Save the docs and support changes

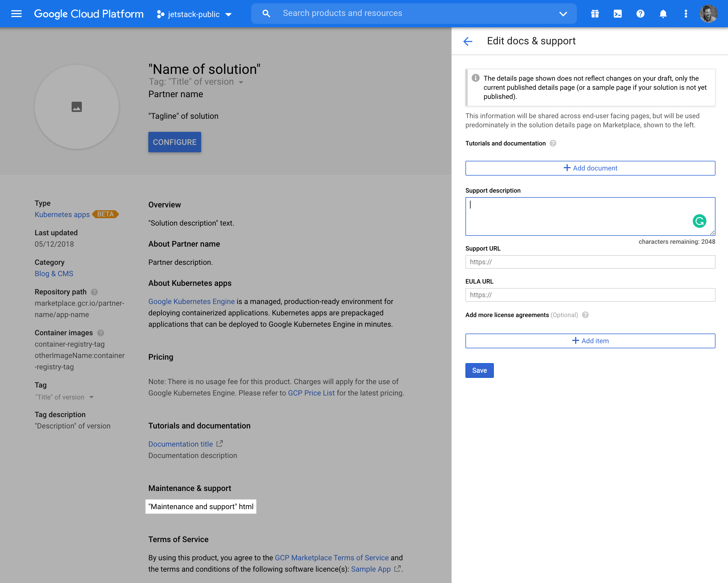[479, 370]
